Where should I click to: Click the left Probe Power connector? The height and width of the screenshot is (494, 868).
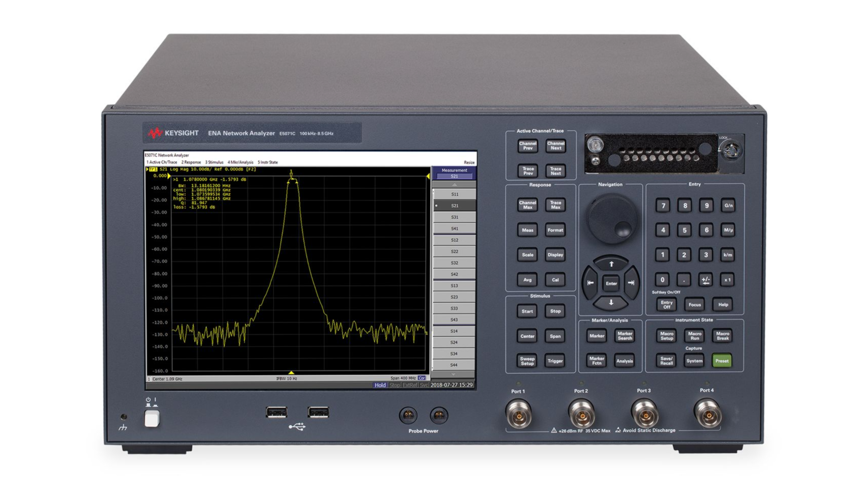coord(408,416)
